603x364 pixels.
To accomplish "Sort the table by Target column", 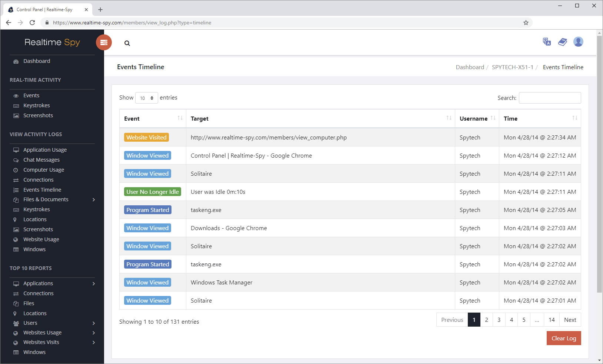I will point(320,119).
